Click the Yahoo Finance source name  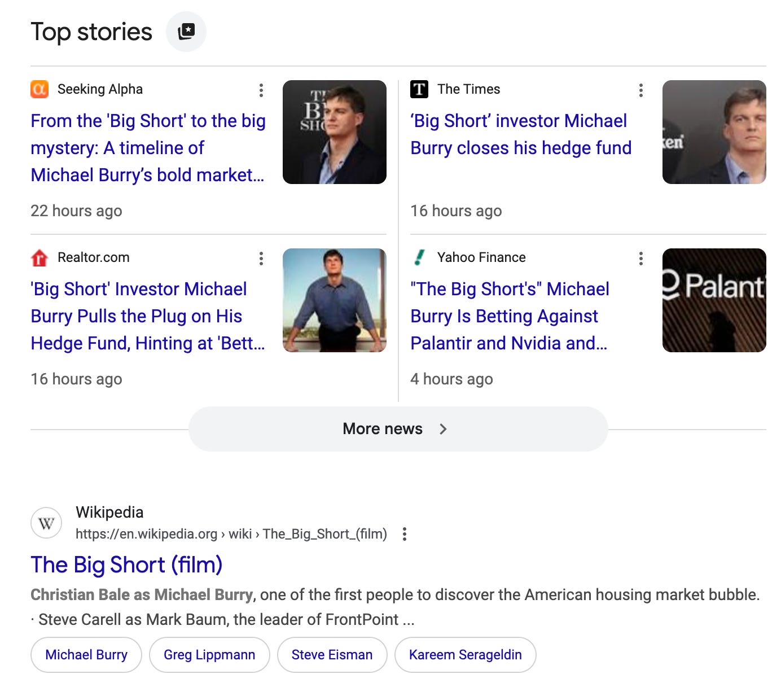click(481, 257)
